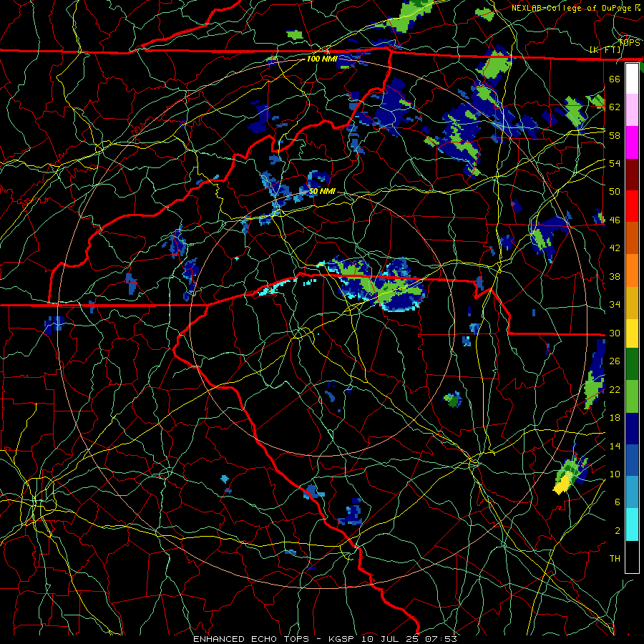Click the legend value 18
Image resolution: width=644 pixels, height=644 pixels.
615,418
